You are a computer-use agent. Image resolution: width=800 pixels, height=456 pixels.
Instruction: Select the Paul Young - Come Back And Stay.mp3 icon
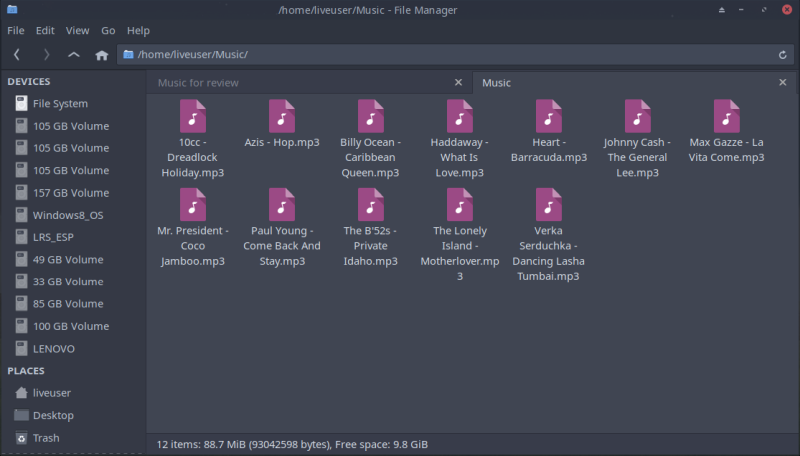point(282,205)
